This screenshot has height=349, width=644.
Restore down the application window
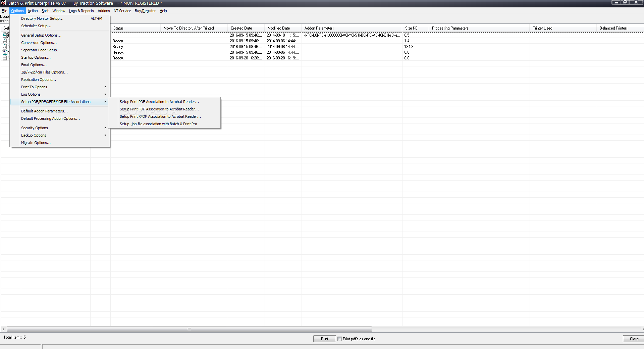coord(625,2)
